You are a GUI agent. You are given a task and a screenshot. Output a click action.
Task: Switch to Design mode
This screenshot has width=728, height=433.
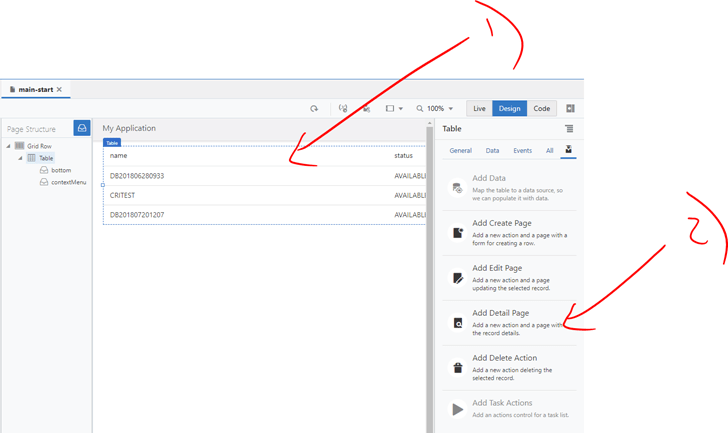click(509, 109)
